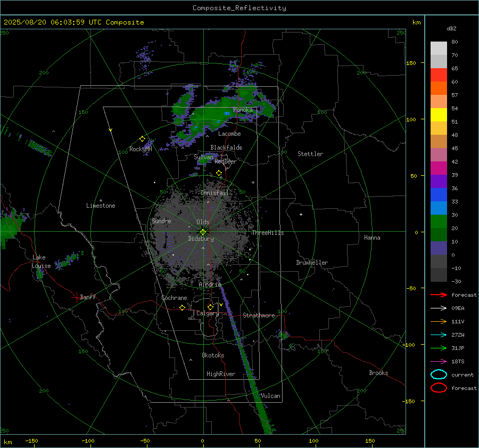Click the yellow diamond marker near Cochrane
The height and width of the screenshot is (448, 479).
(x=183, y=307)
